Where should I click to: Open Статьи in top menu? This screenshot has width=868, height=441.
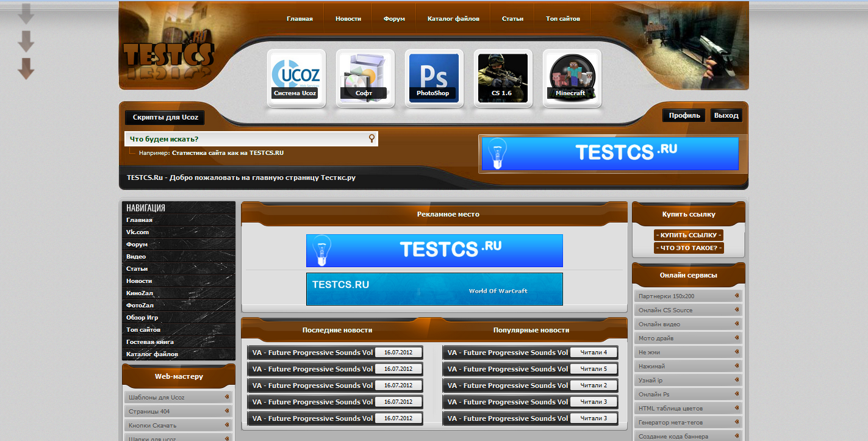pos(512,19)
